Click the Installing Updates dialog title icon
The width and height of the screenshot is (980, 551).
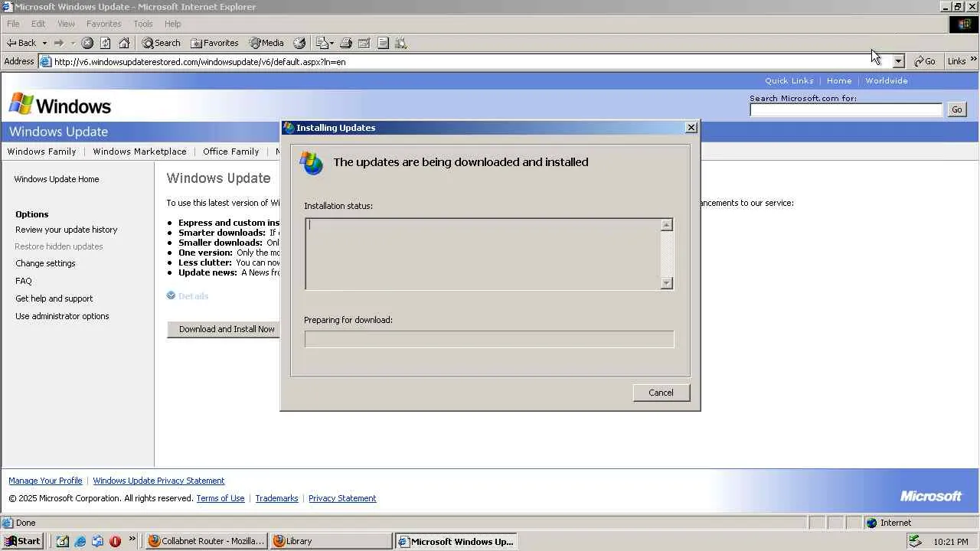click(289, 128)
